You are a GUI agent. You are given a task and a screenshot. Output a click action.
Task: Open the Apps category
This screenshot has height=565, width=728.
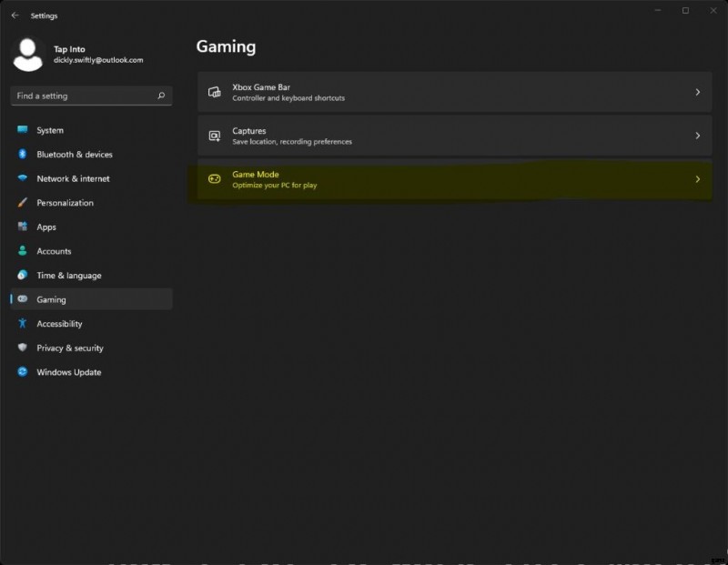[92, 227]
